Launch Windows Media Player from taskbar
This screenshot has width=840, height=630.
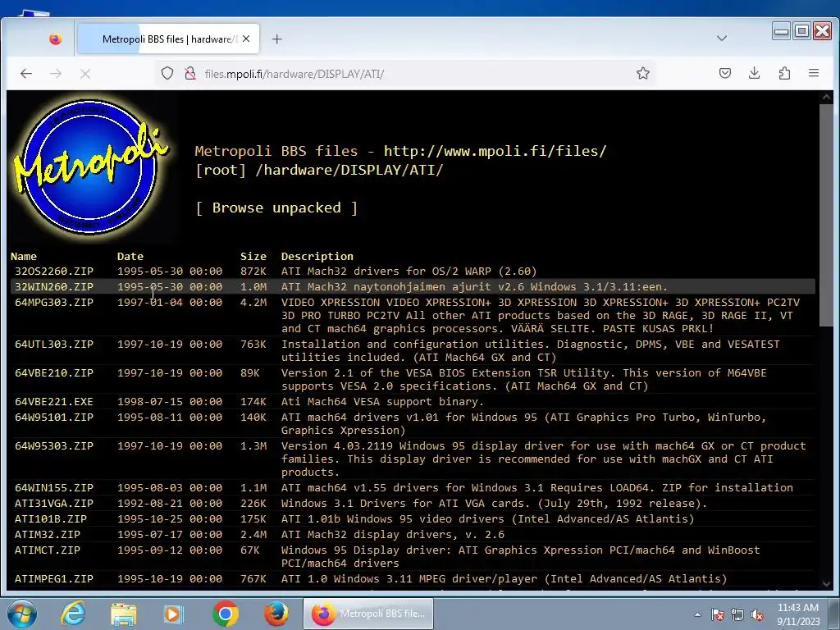[x=174, y=614]
